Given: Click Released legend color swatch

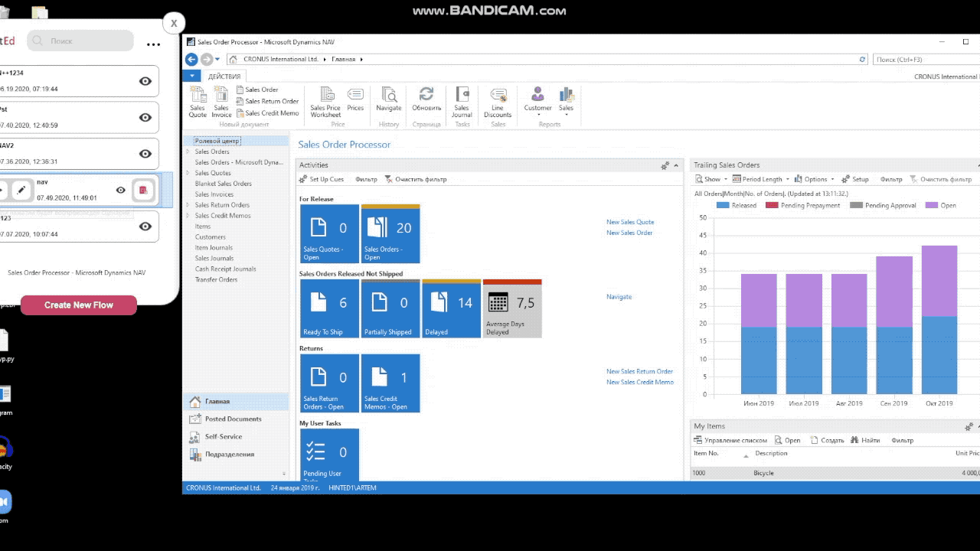Looking at the screenshot, I should pyautogui.click(x=723, y=205).
